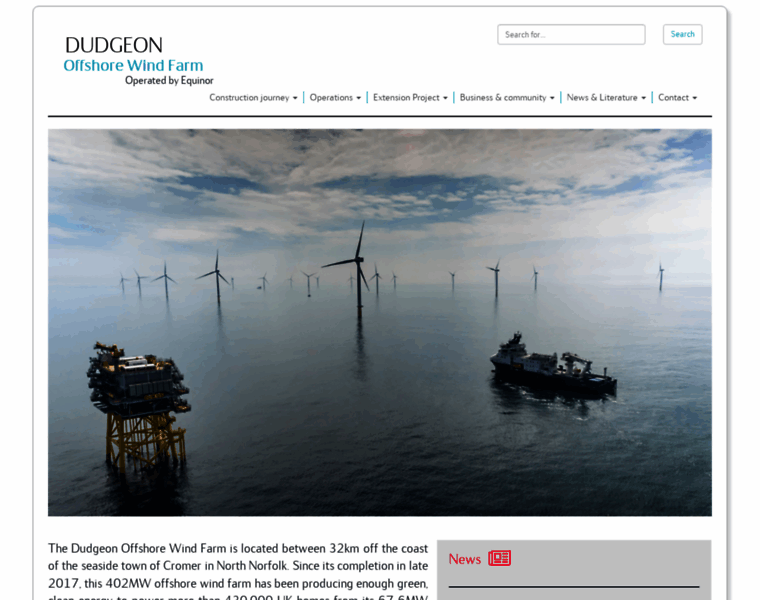760x600 pixels.
Task: Open the Construction journey menu
Action: pyautogui.click(x=253, y=97)
